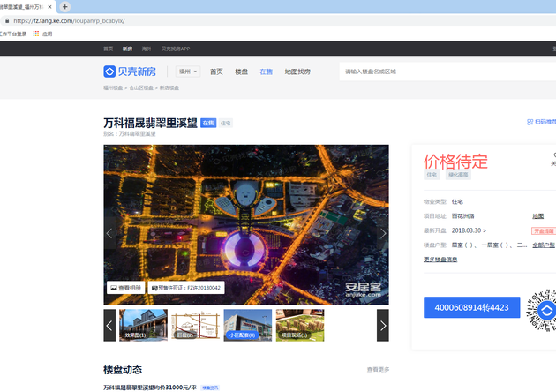Select the 项目现场 thumbnail
Screen dimensions: 556x392
(x=300, y=325)
